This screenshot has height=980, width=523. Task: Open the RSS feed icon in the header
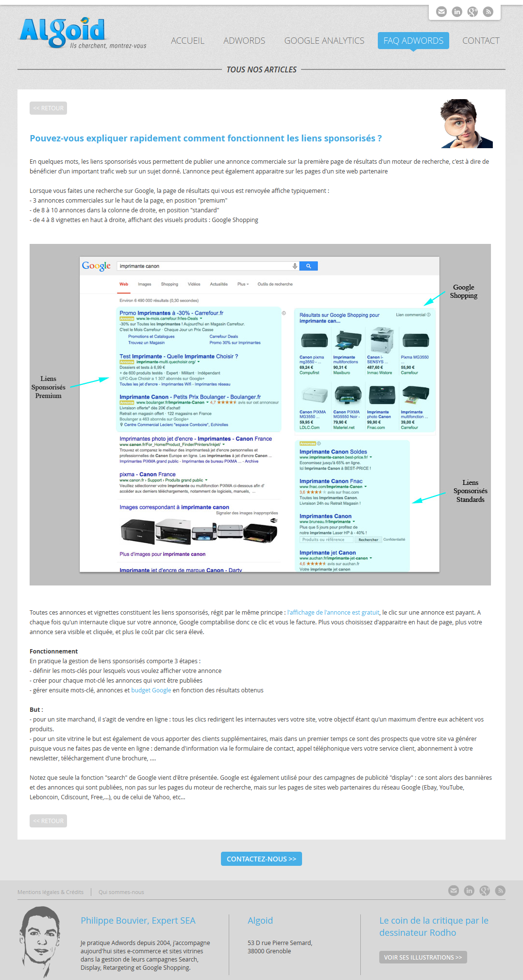pos(488,12)
